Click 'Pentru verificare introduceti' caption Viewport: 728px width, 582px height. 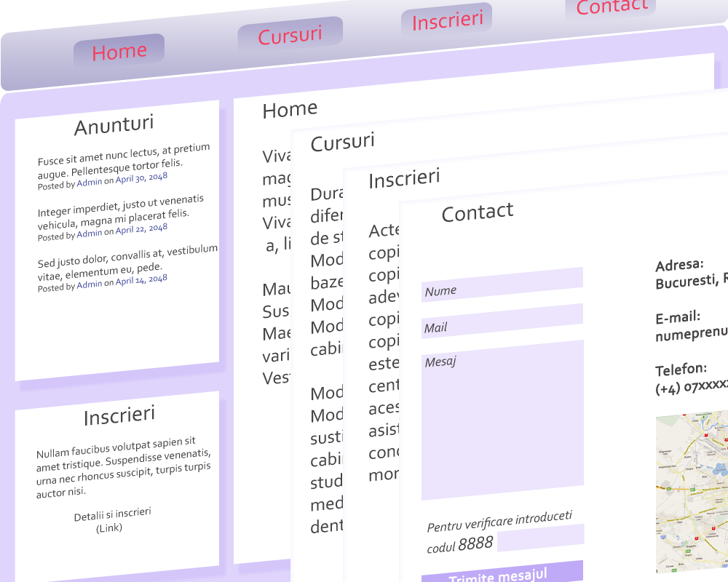[499, 521]
